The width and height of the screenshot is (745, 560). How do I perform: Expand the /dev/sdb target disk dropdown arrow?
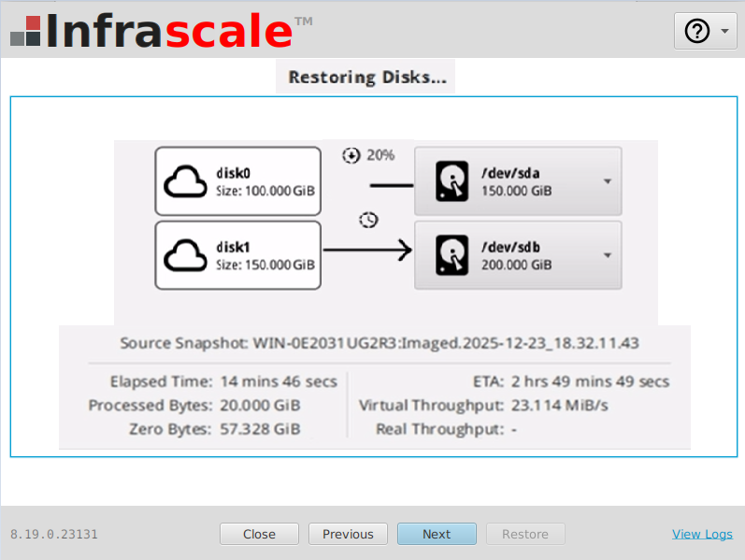[x=608, y=255]
